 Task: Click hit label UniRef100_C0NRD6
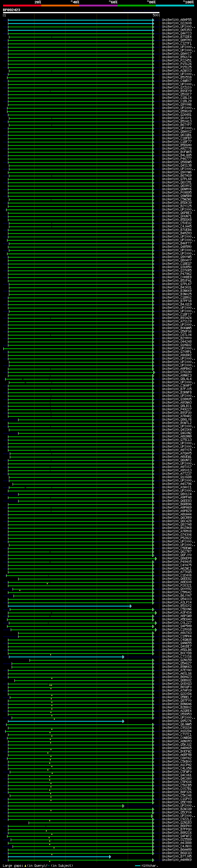[177, 738]
